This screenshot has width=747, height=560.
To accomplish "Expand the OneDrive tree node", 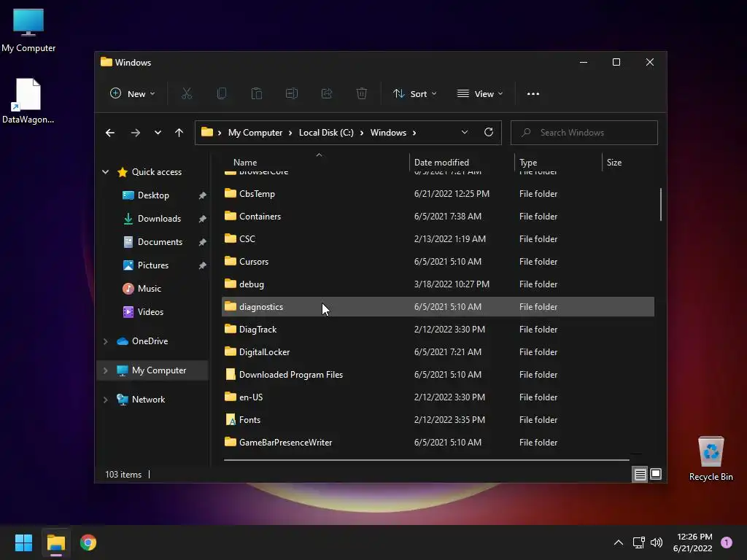I will [x=105, y=341].
